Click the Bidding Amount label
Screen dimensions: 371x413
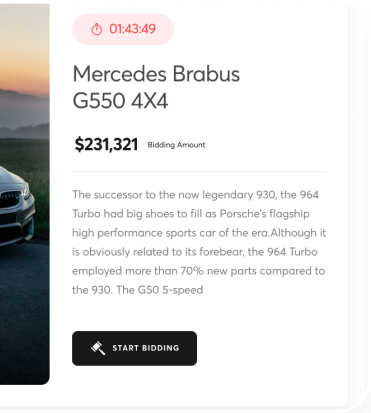coord(176,145)
